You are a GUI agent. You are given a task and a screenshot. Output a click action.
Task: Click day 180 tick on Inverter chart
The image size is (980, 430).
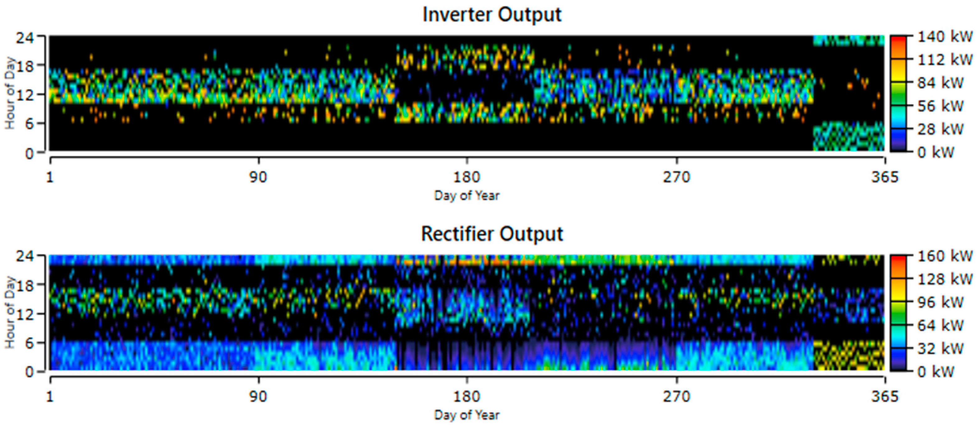pyautogui.click(x=467, y=177)
